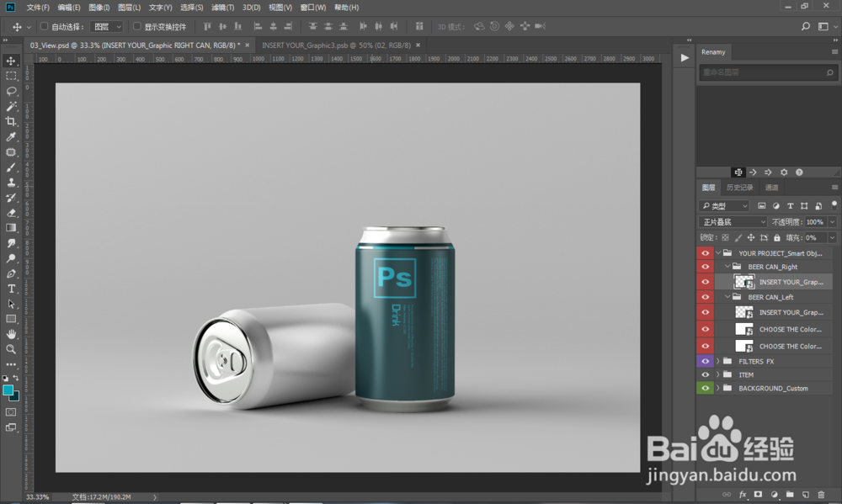Select the Horizontal Type tool
The height and width of the screenshot is (504, 842).
(x=11, y=289)
